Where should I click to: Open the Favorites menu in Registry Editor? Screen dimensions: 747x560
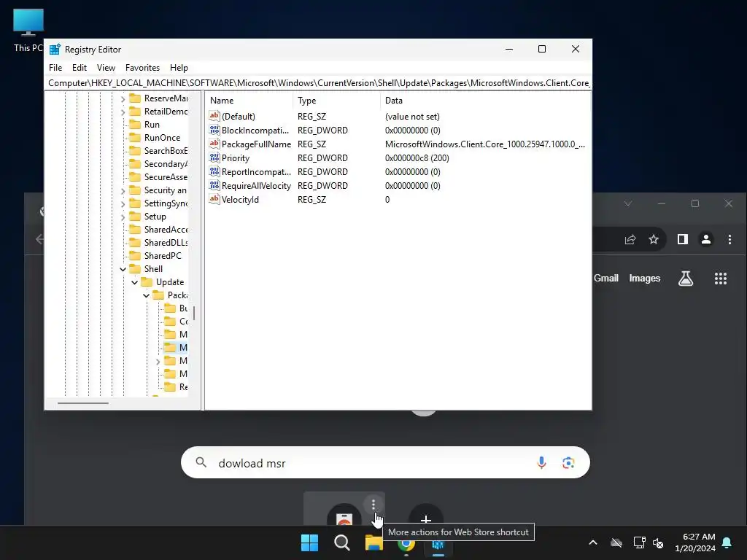[142, 68]
